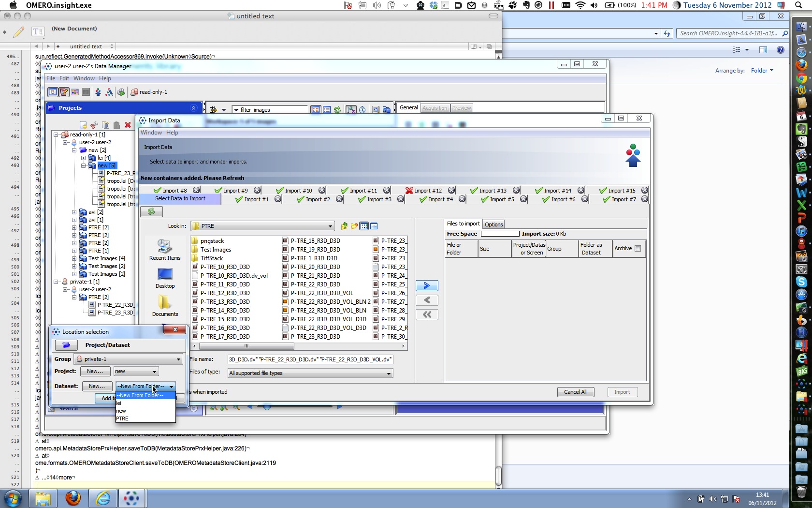812x508 pixels.
Task: Click the scissors cut icon above Projects tree
Action: click(94, 125)
